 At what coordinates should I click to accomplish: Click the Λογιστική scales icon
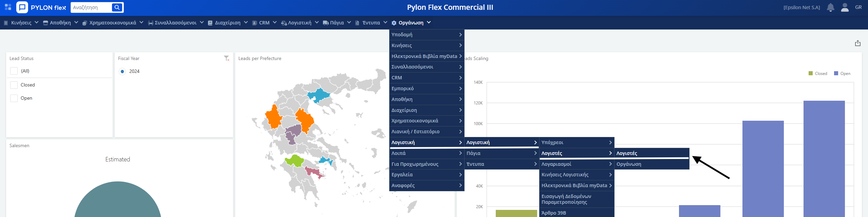[284, 23]
